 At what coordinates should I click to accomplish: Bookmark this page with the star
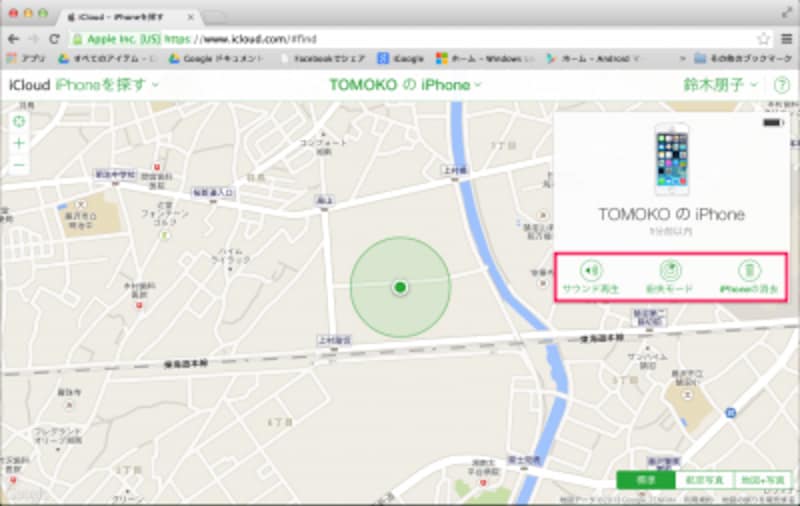(763, 39)
